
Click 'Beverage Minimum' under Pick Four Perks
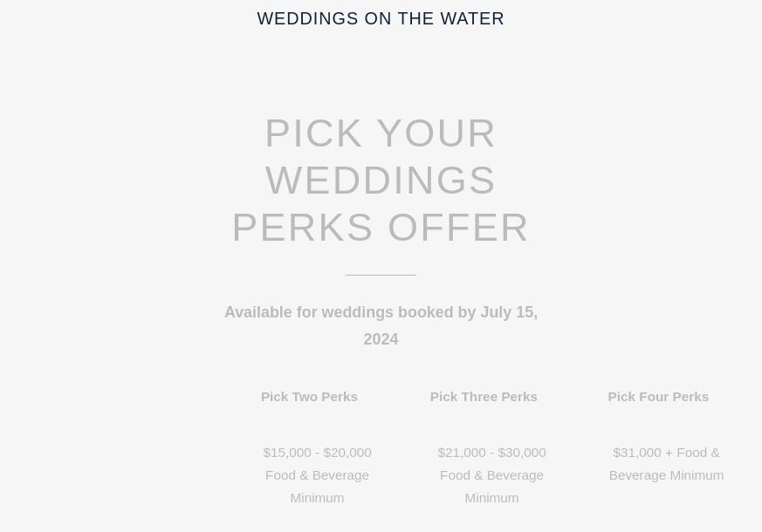[x=666, y=475]
